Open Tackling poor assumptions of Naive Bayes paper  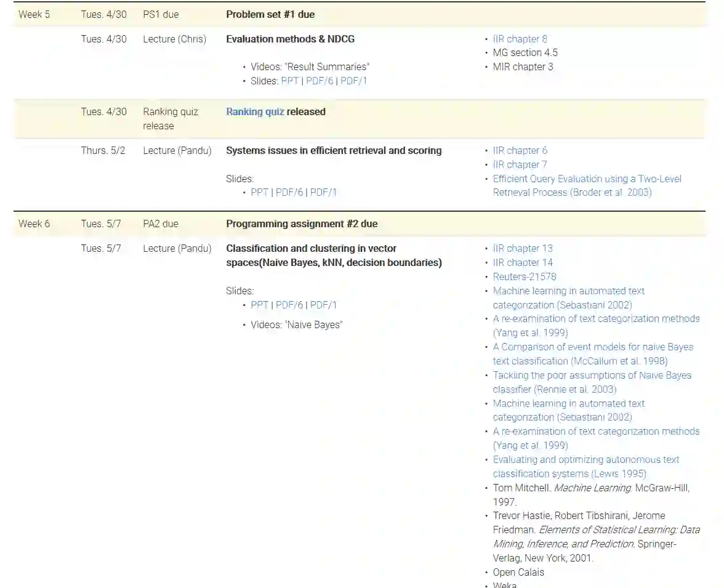tap(592, 376)
